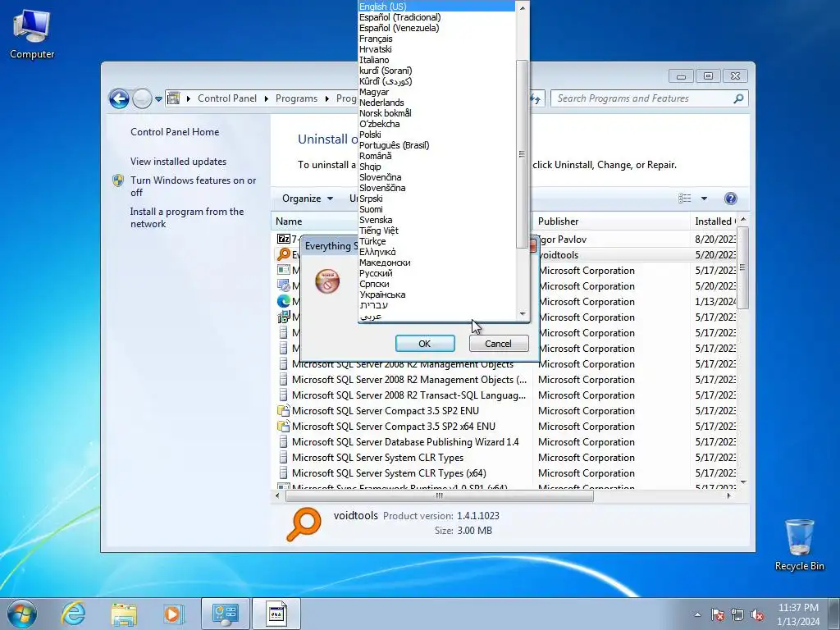
Task: Open the Organize dropdown menu
Action: click(x=308, y=199)
